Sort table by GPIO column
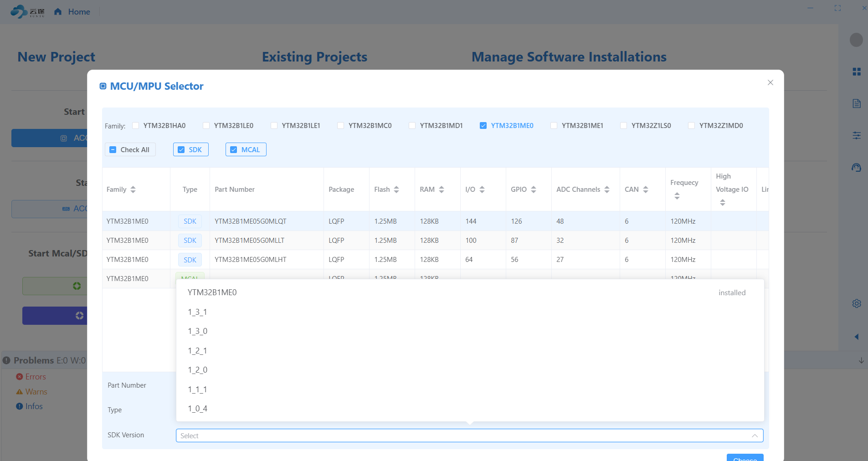 [534, 190]
